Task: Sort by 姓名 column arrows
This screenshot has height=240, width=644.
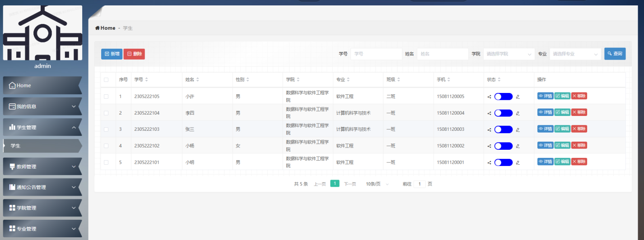Action: pos(197,79)
